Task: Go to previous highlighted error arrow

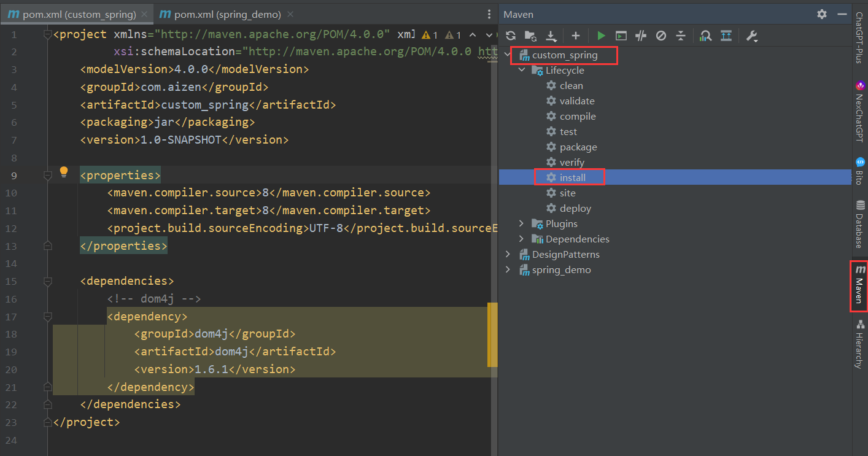Action: coord(473,35)
